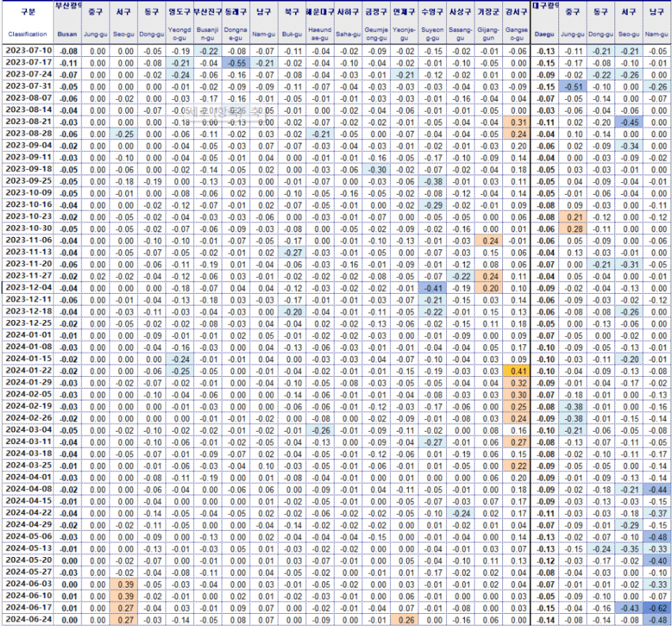The height and width of the screenshot is (627, 672).
Task: Select the Busanjin-gu column header
Action: pos(208,23)
